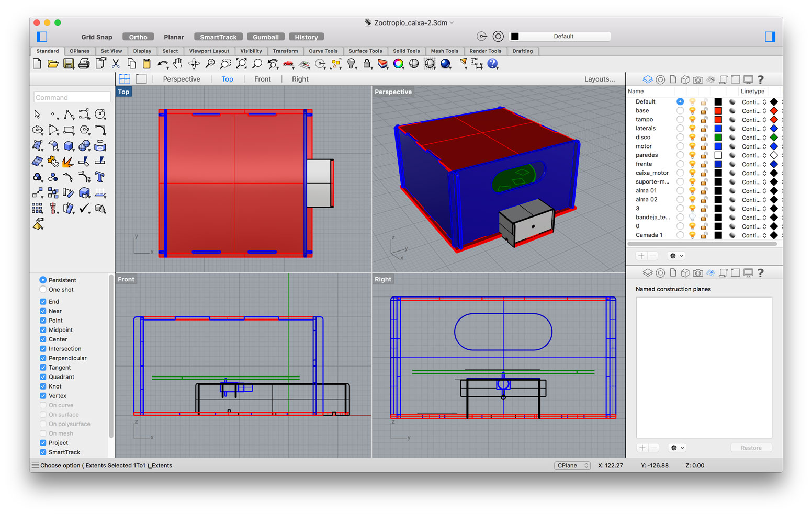The image size is (812, 514).
Task: Open Help with the question mark icon
Action: (493, 64)
